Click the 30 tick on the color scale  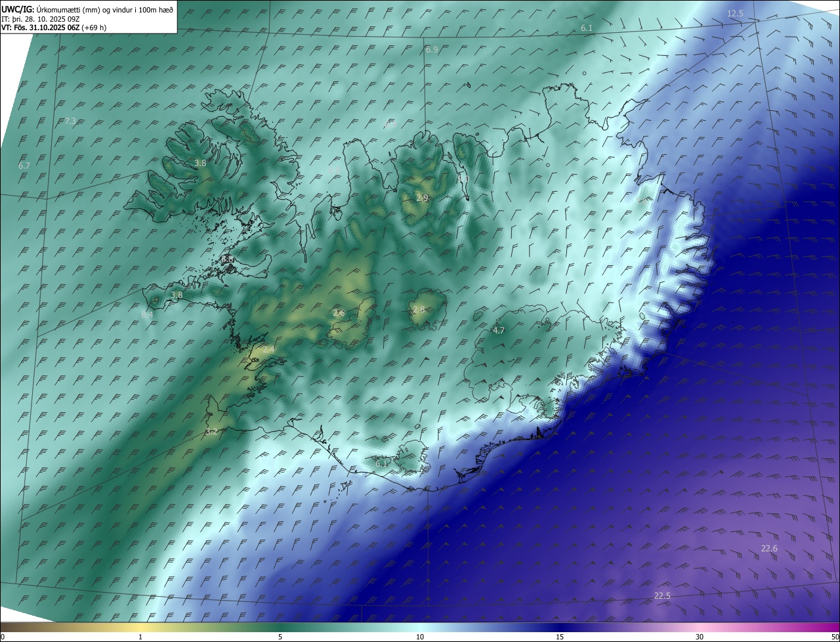pos(700,637)
